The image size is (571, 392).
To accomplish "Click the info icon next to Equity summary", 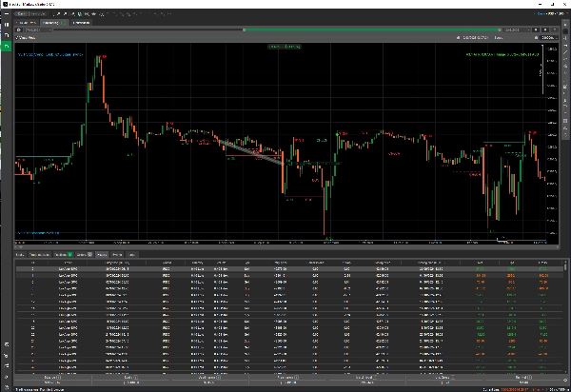I will coord(135,378).
